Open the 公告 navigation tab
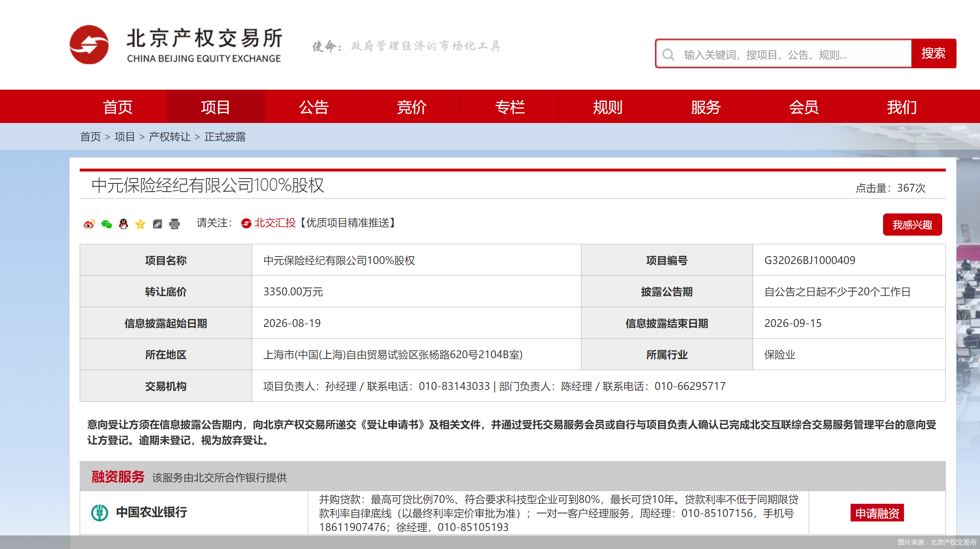 [314, 107]
